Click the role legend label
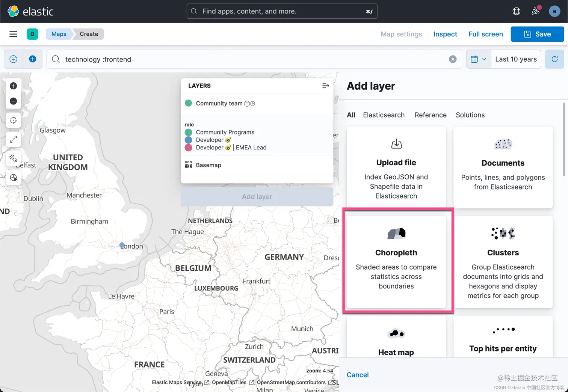This screenshot has width=568, height=392. 189,125
